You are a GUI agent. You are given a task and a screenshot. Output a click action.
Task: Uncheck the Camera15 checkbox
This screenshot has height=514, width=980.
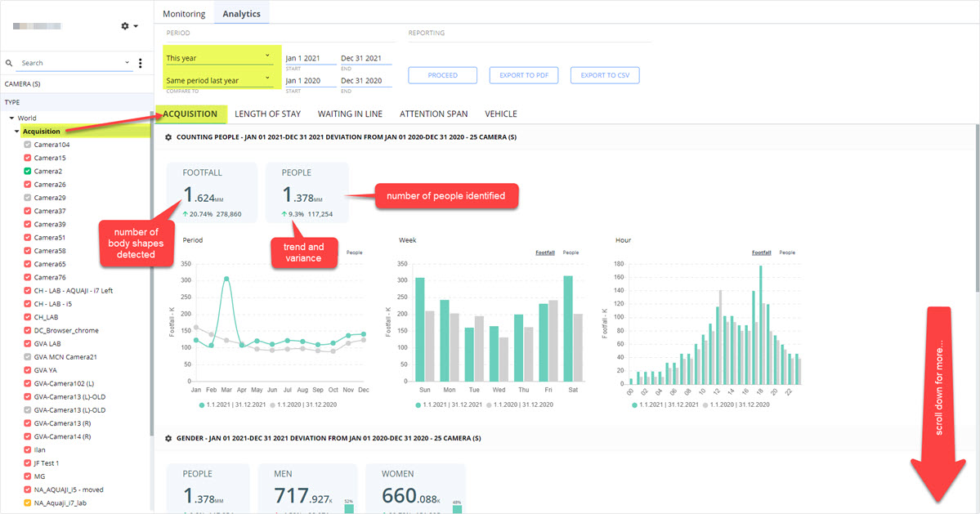(28, 158)
